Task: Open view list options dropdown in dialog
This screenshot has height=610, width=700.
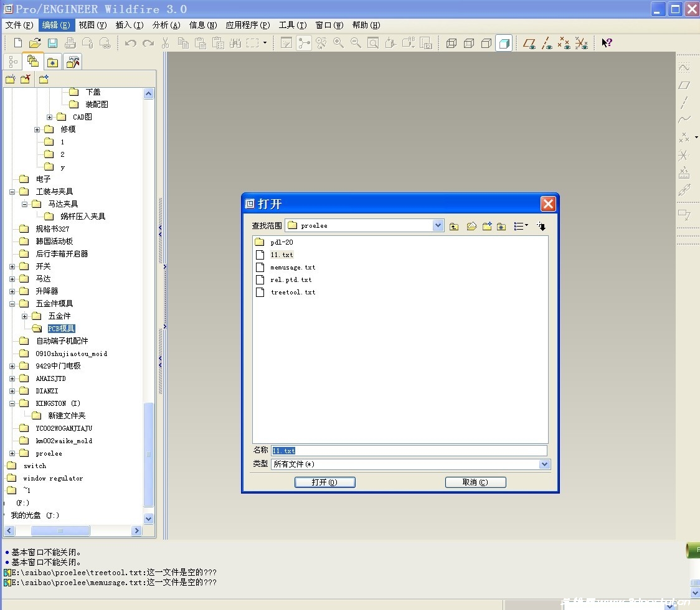Action: coord(521,226)
